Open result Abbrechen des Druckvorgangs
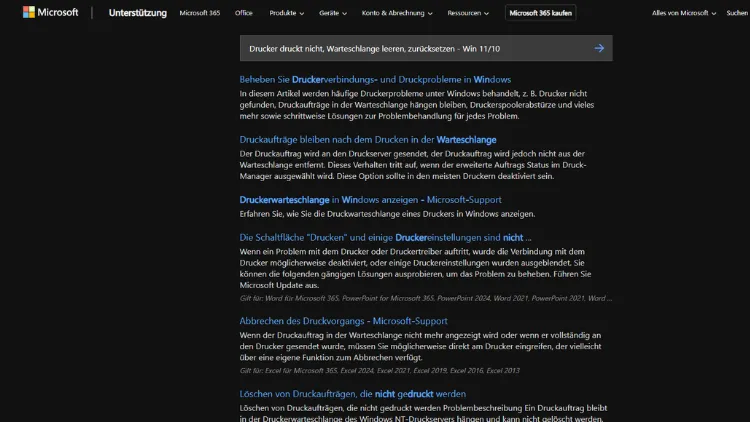Screen dimensions: 750x422 tap(343, 321)
